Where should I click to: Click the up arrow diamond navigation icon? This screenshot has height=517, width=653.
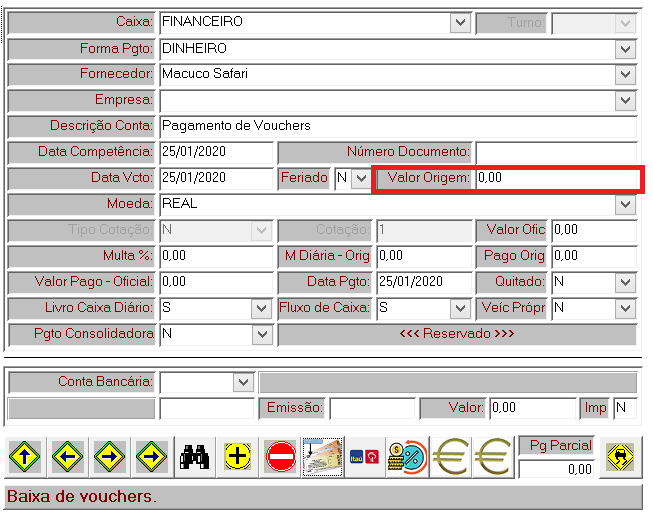[x=25, y=457]
